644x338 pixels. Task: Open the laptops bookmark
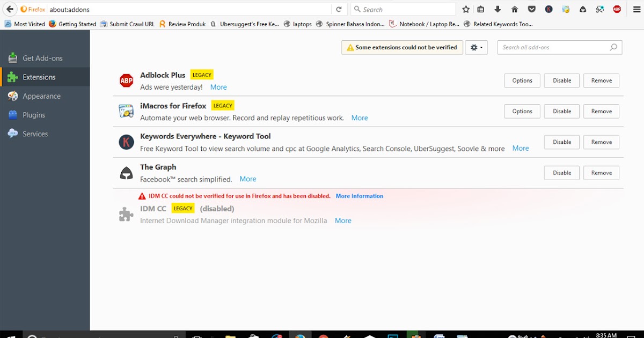pos(298,24)
